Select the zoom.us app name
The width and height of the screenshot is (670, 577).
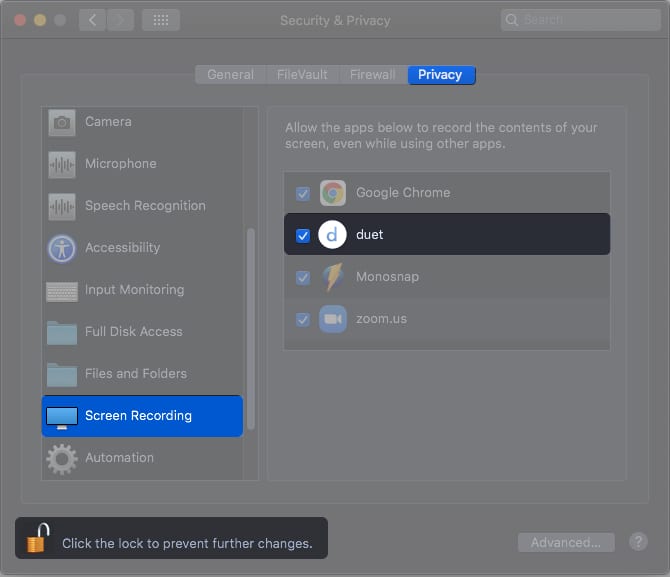coord(382,319)
